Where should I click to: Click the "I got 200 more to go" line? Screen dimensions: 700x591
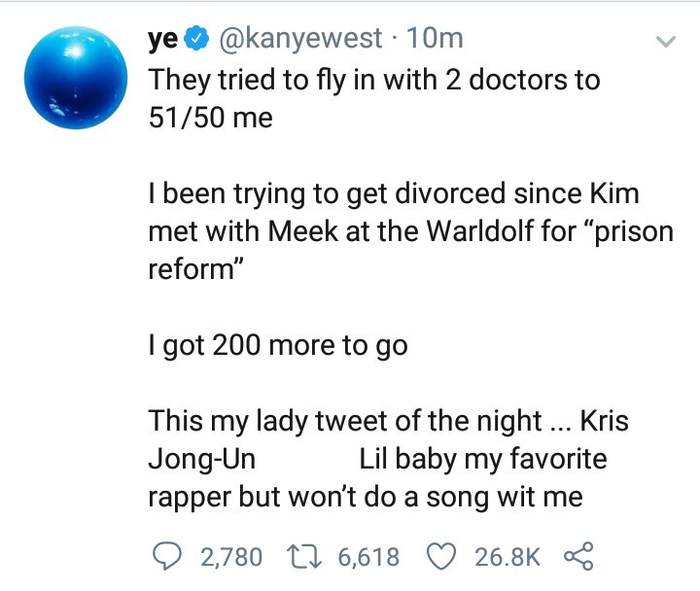click(277, 345)
